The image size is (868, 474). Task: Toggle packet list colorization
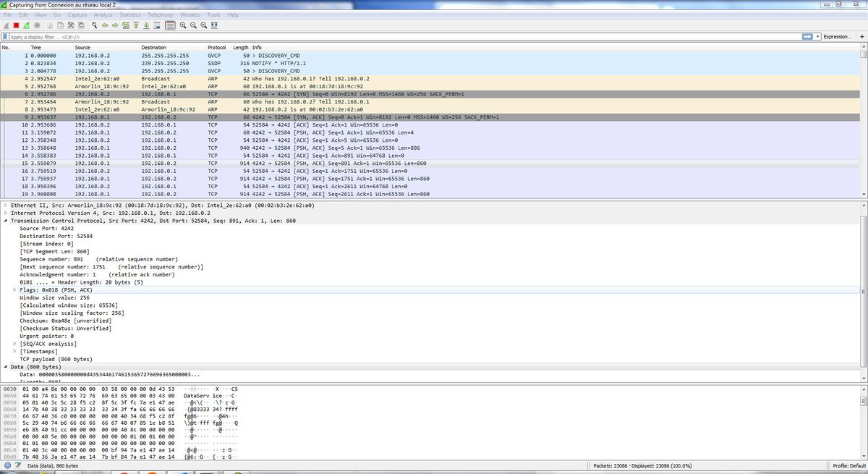coord(170,25)
